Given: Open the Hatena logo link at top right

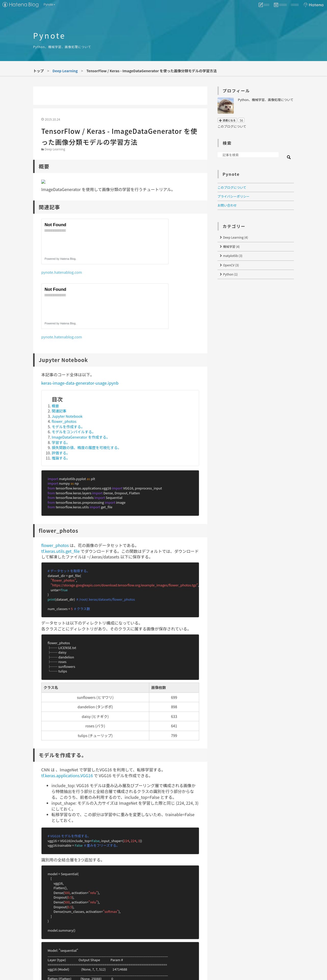Looking at the screenshot, I should point(313,5).
